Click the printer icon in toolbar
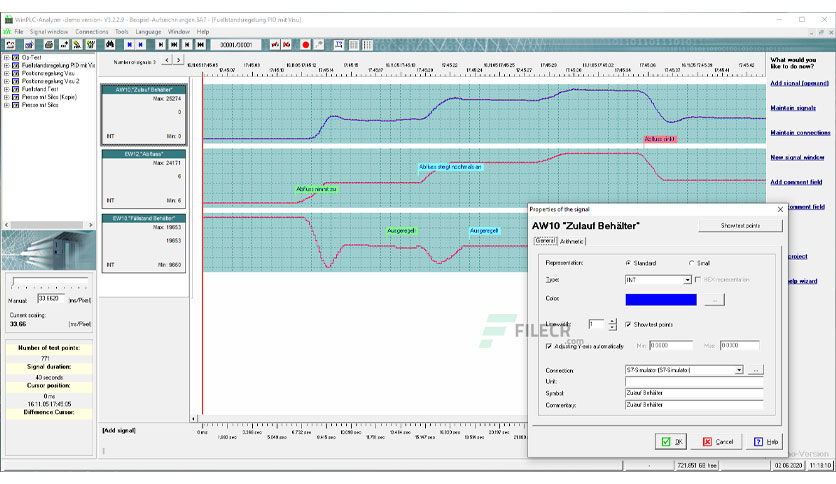This screenshot has height=484, width=836. (x=49, y=45)
